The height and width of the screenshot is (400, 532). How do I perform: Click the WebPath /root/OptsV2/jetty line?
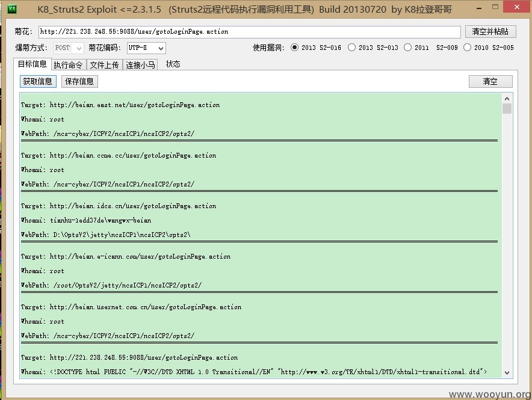tap(111, 285)
